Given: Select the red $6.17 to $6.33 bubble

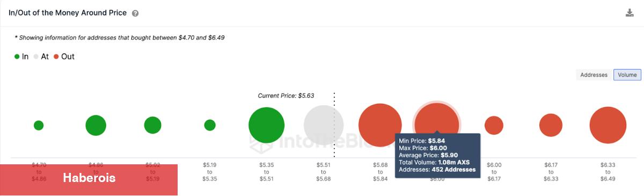Looking at the screenshot, I should coord(551,125).
